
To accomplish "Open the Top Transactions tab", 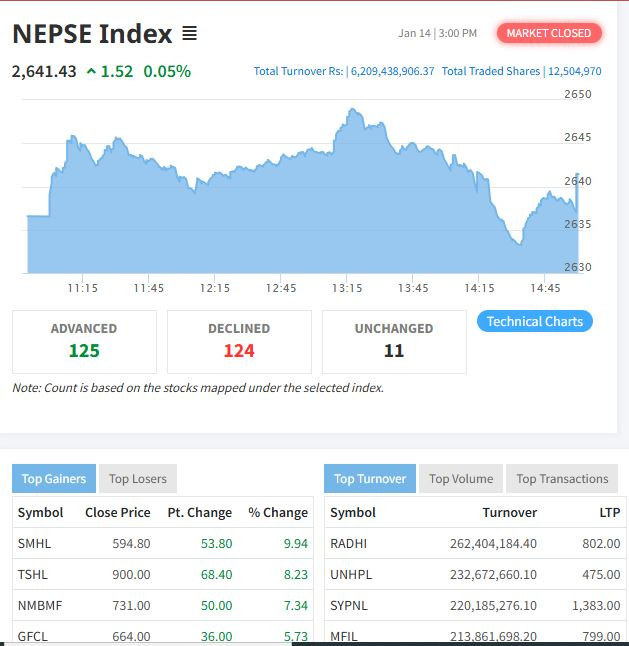I will pyautogui.click(x=562, y=479).
